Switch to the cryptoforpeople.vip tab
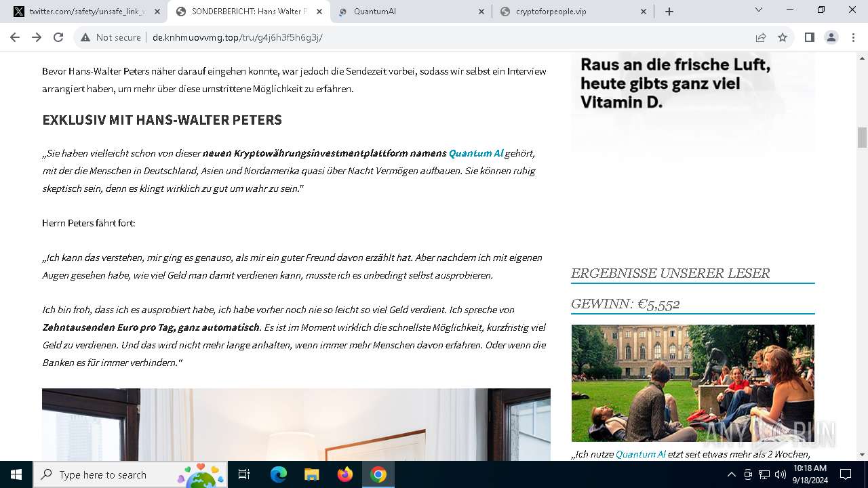This screenshot has width=868, height=488. [x=572, y=12]
